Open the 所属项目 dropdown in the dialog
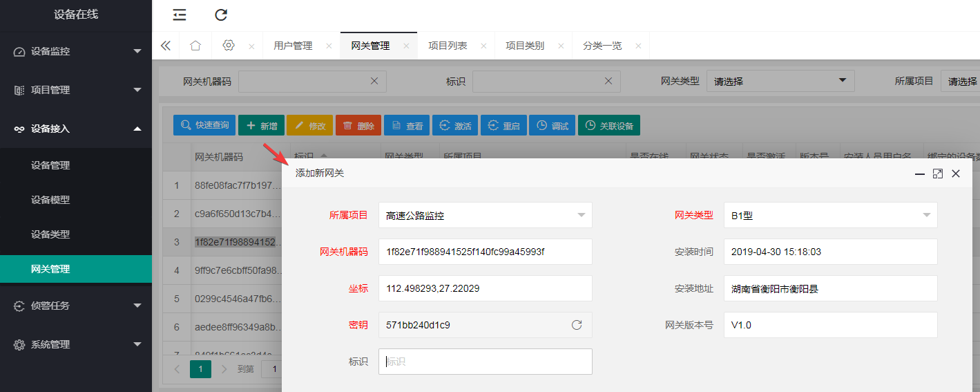Image resolution: width=980 pixels, height=392 pixels. [x=486, y=215]
